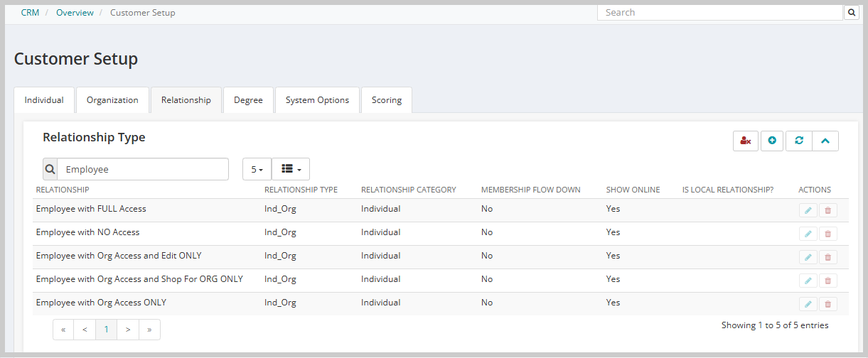Click the search magnifier button at top right

(851, 12)
